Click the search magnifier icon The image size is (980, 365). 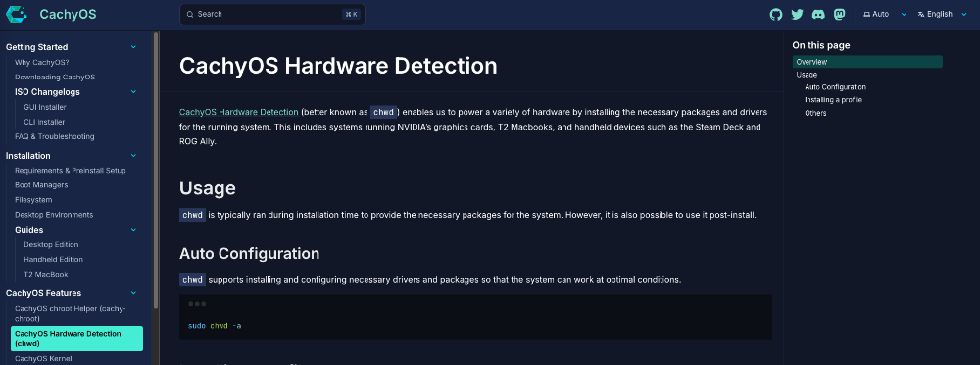190,14
